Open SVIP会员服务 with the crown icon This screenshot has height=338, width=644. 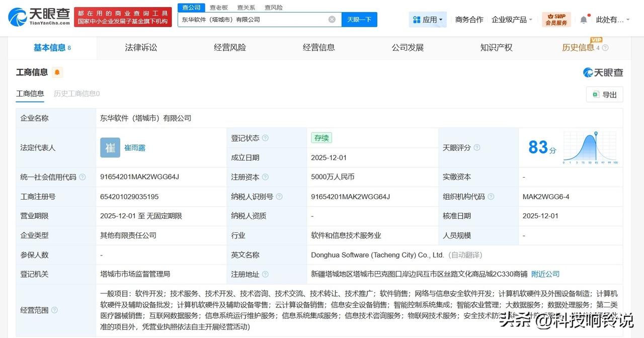556,20
